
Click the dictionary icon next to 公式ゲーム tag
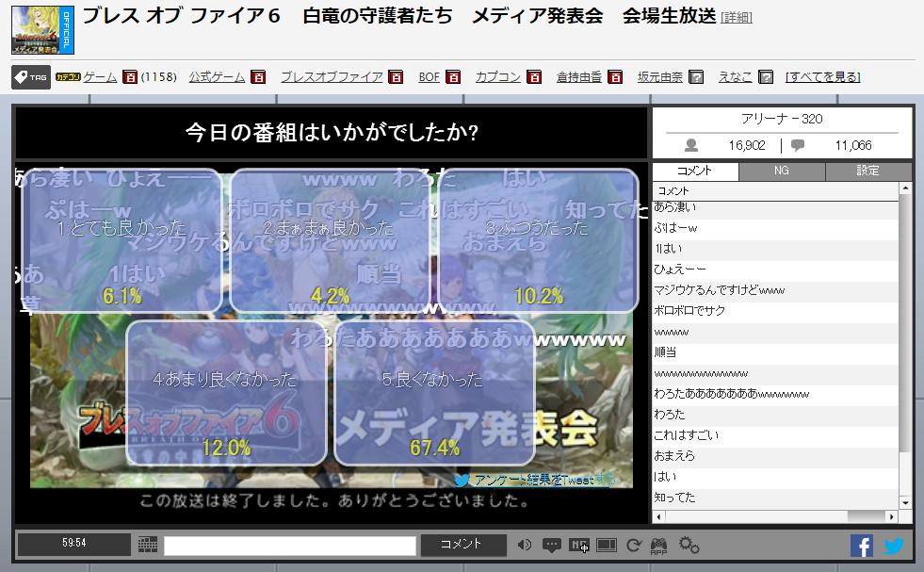click(x=258, y=77)
